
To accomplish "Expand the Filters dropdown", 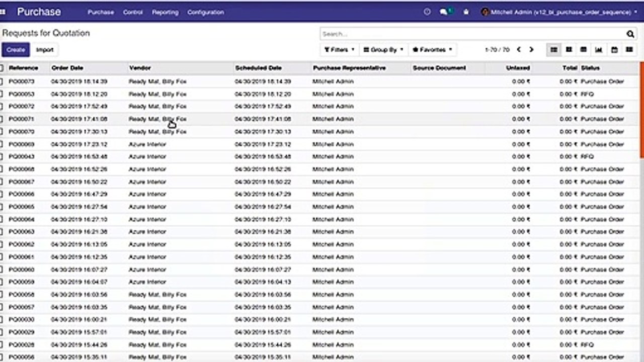I will pos(340,50).
